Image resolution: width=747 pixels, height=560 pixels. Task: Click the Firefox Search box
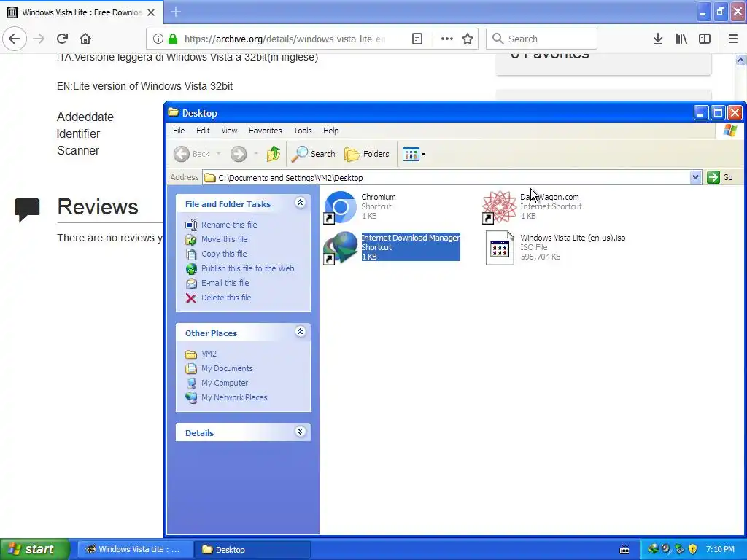tap(541, 39)
